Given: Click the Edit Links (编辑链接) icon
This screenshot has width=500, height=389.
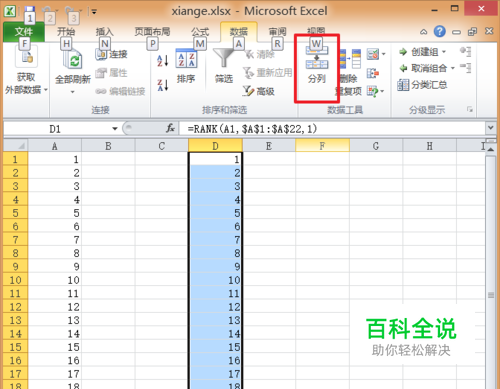Looking at the screenshot, I should coord(101,91).
